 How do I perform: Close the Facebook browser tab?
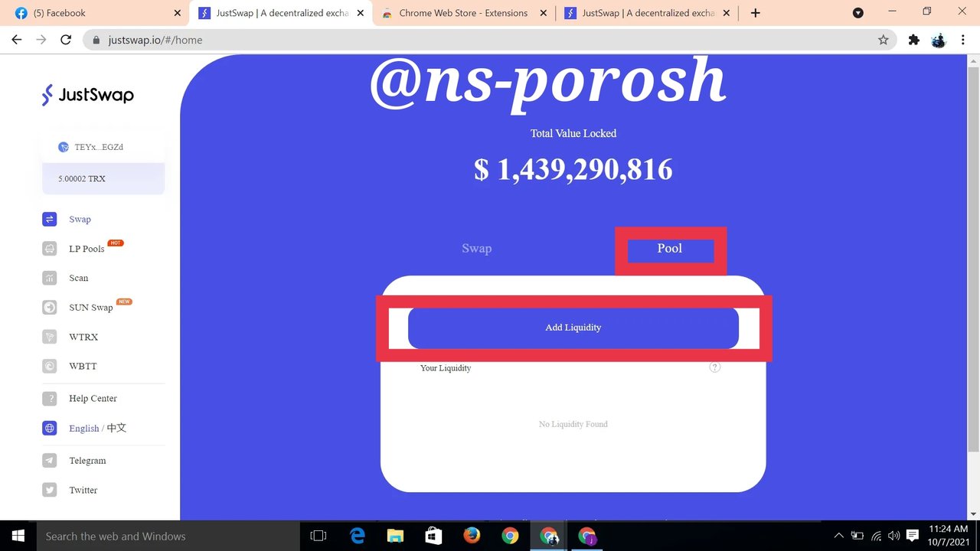178,13
